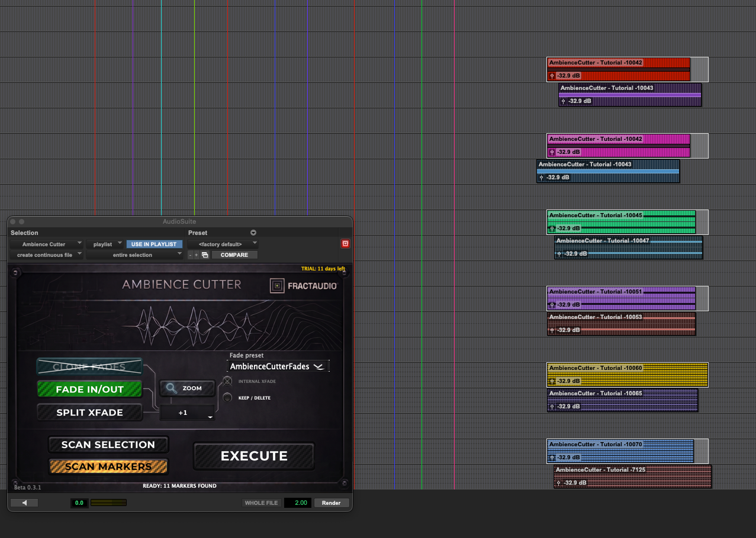Click the preview level meter bar
The image size is (756, 538).
point(108,502)
